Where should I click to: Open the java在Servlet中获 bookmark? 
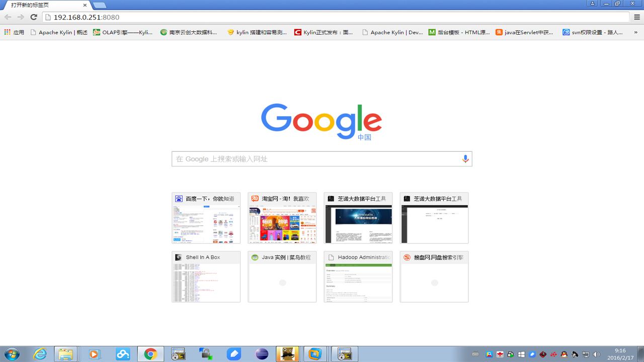click(x=525, y=32)
